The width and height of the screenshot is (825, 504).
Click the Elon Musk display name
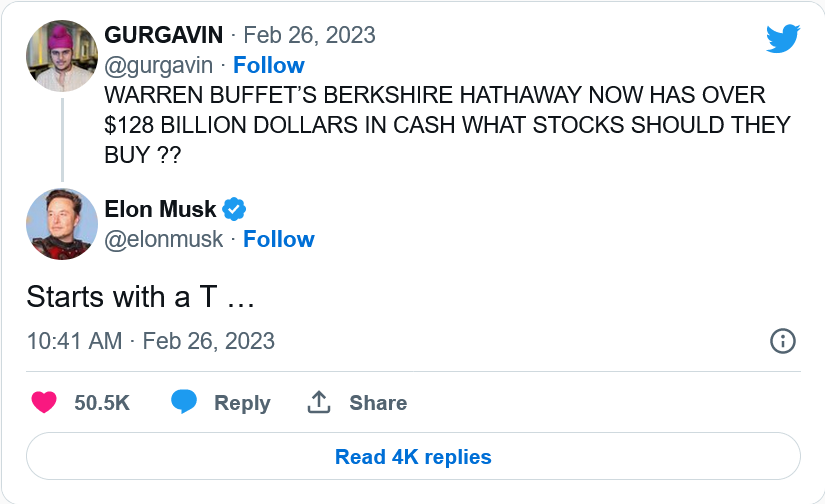point(160,209)
